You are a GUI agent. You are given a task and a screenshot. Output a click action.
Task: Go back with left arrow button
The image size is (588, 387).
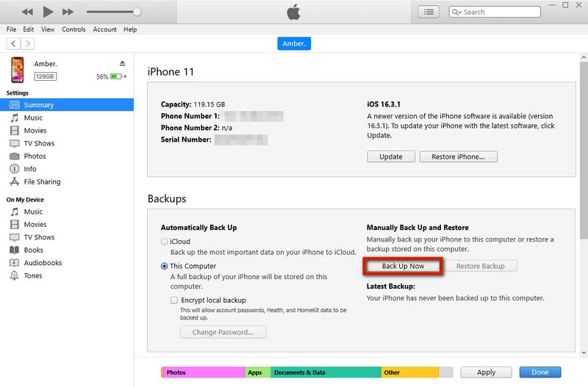pos(14,44)
